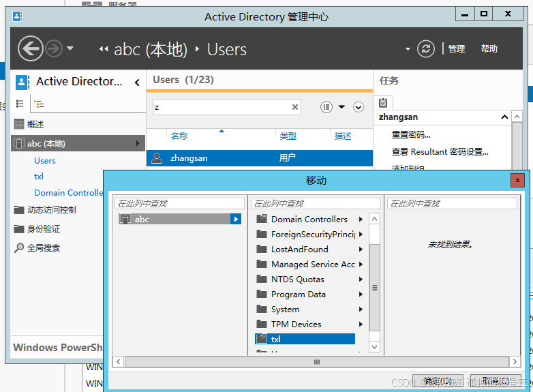Click 取消 to cancel the move

pos(496,381)
